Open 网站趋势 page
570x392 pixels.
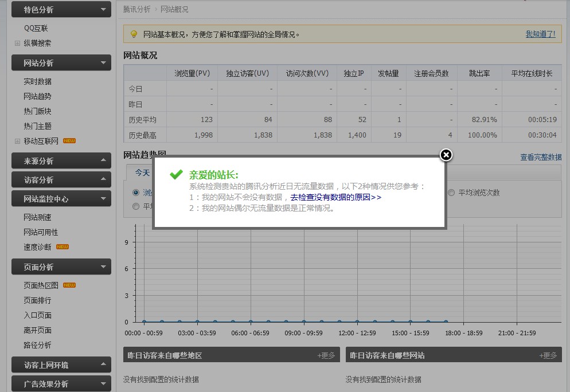[x=37, y=96]
